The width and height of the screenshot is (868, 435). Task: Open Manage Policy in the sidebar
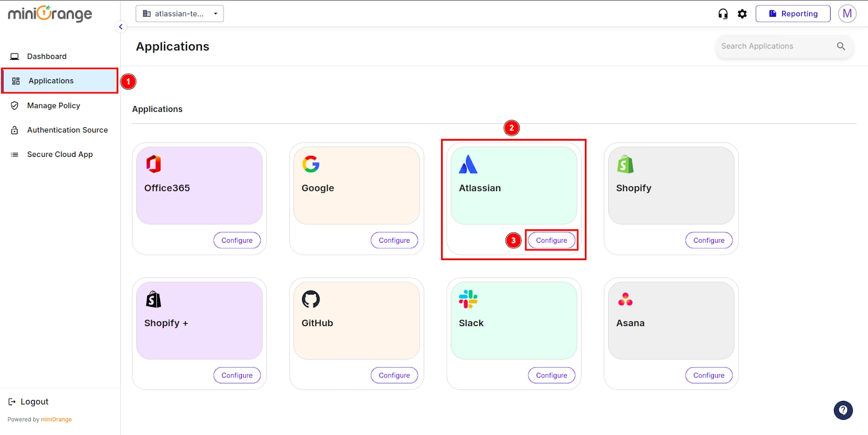[60, 105]
